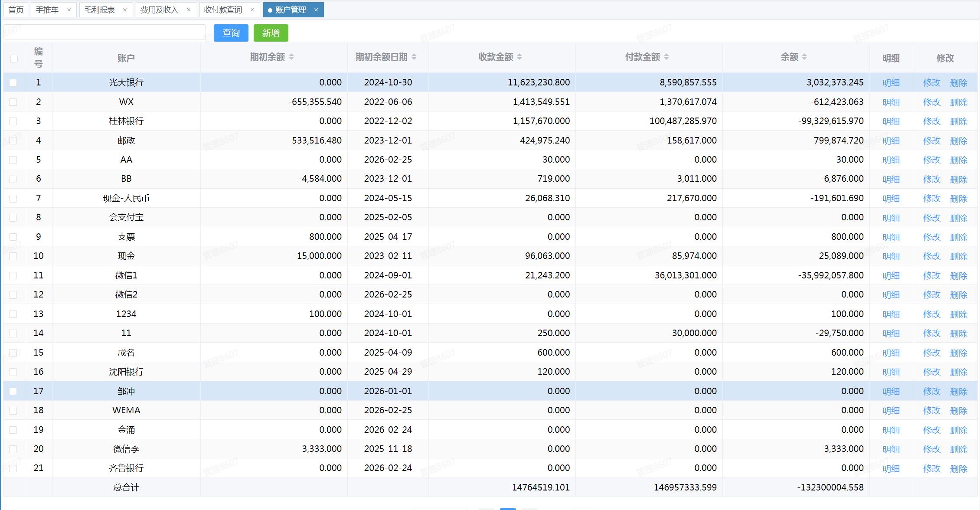The width and height of the screenshot is (980, 510).
Task: Click the green 新增 button
Action: pyautogui.click(x=271, y=33)
